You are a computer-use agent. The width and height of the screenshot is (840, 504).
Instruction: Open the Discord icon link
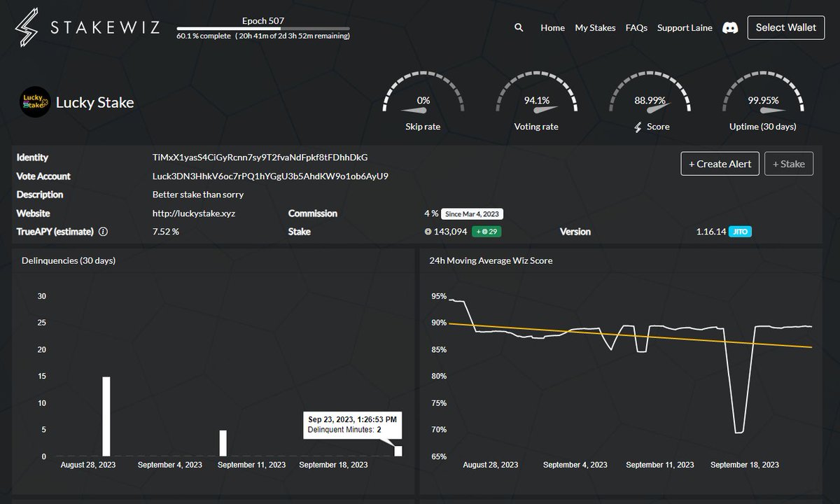(x=730, y=28)
